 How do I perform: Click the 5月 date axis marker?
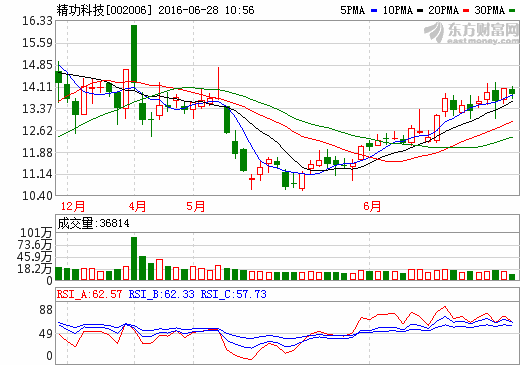(x=196, y=206)
